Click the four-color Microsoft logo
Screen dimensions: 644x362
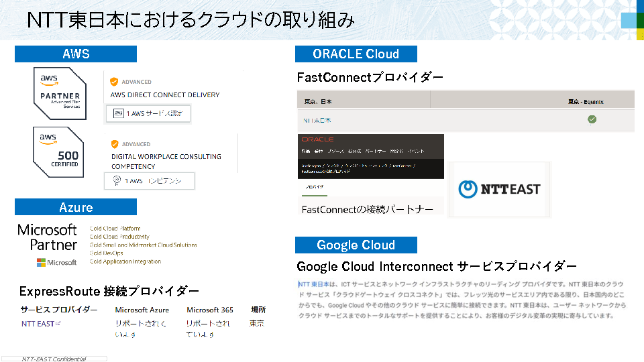(x=42, y=262)
